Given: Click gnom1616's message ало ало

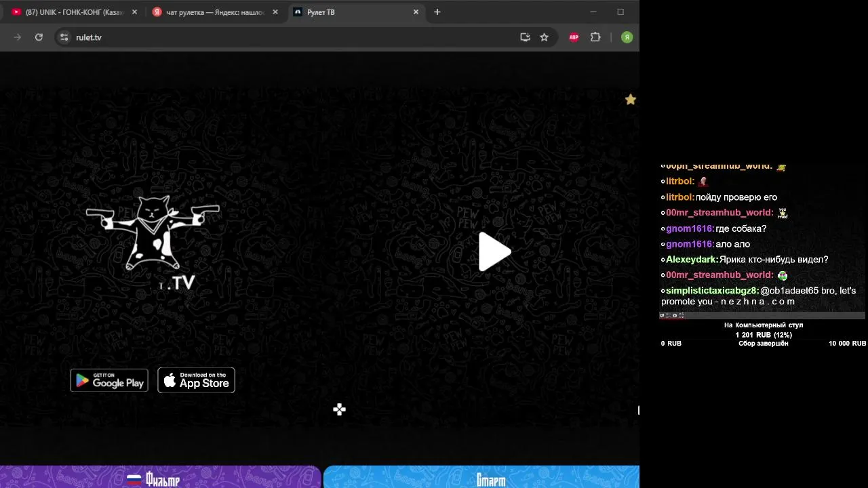Looking at the screenshot, I should tap(733, 244).
